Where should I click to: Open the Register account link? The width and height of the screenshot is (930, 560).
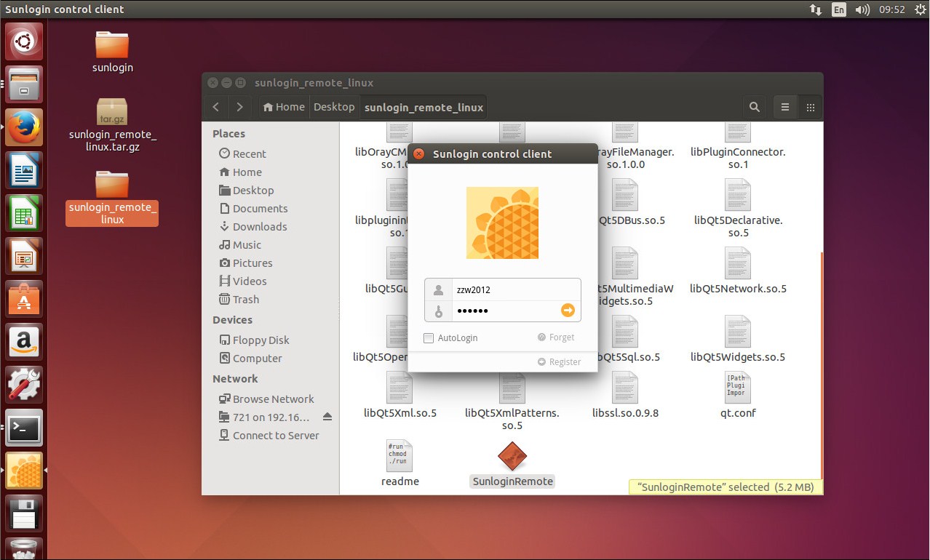tap(559, 362)
